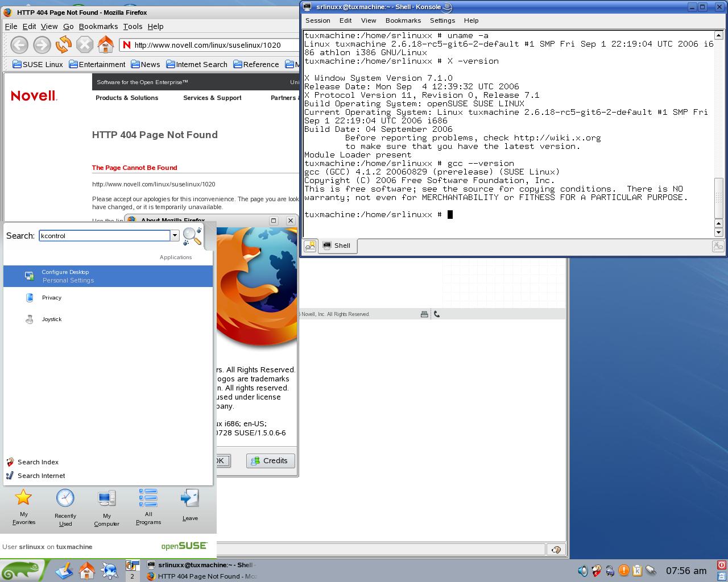Click Search Internet entry
The height and width of the screenshot is (582, 728).
pyautogui.click(x=35, y=476)
